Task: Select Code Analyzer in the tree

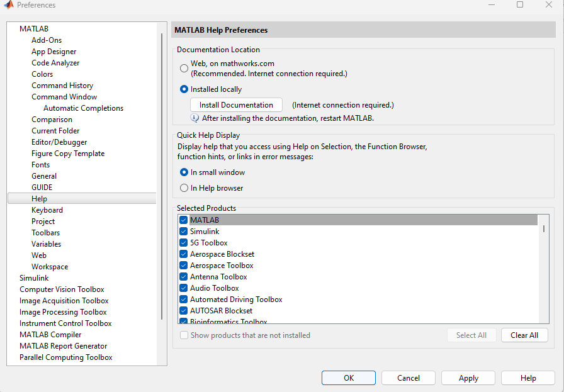Action: pyautogui.click(x=55, y=62)
